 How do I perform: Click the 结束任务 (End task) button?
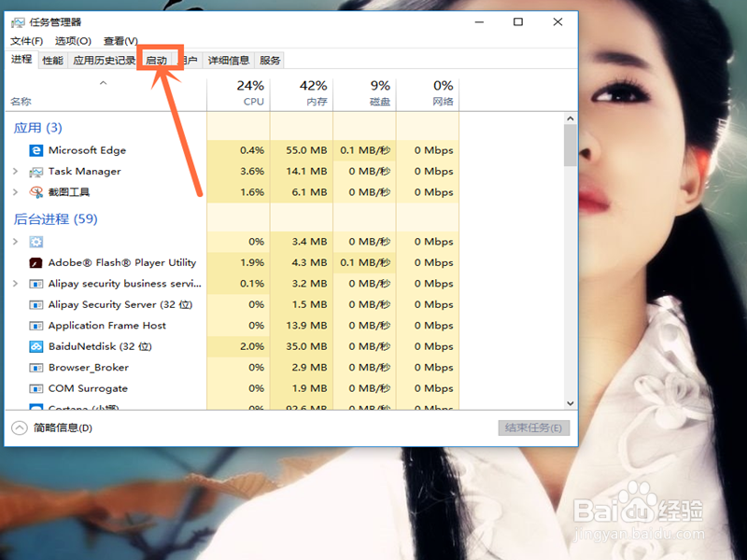pyautogui.click(x=532, y=428)
